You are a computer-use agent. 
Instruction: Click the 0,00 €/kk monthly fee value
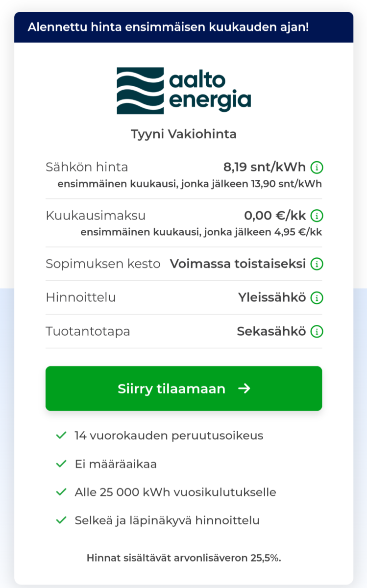click(275, 216)
